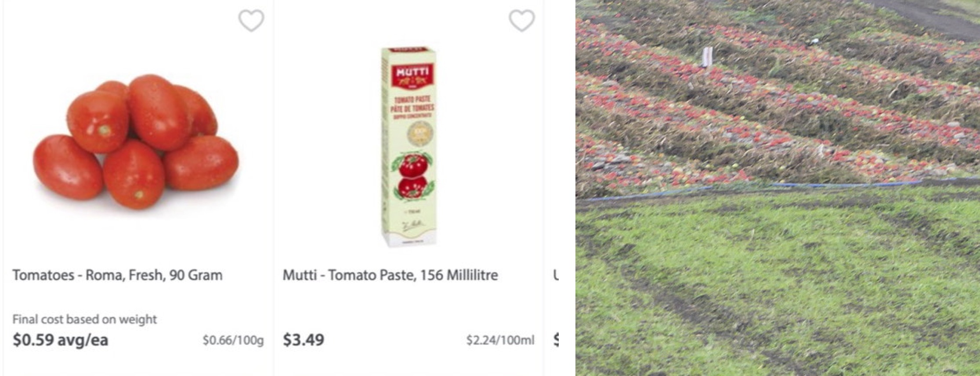Click the $3.49 tomato paste price
Image resolution: width=980 pixels, height=376 pixels.
(x=304, y=340)
